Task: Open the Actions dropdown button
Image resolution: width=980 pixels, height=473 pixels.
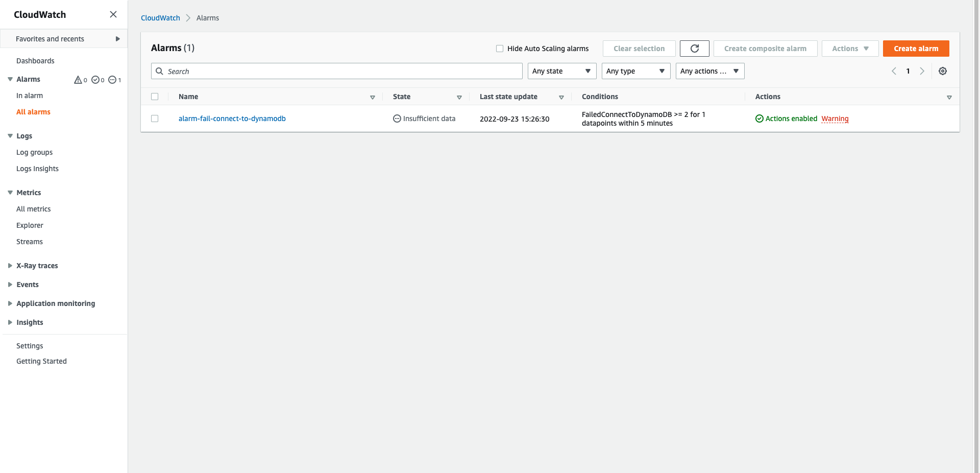Action: click(850, 49)
